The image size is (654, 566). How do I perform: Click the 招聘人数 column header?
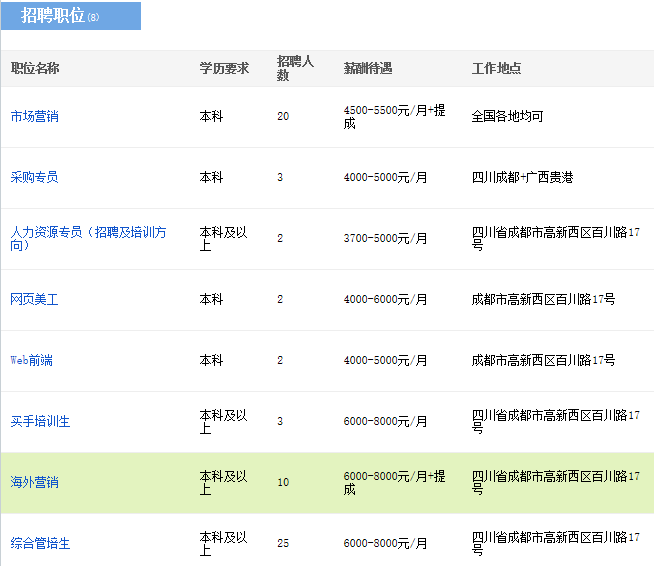coord(295,68)
